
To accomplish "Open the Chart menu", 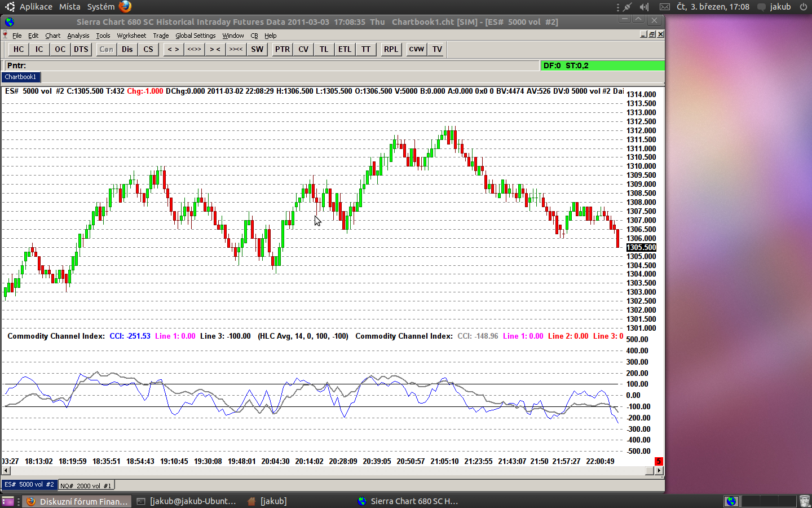I will (x=52, y=36).
